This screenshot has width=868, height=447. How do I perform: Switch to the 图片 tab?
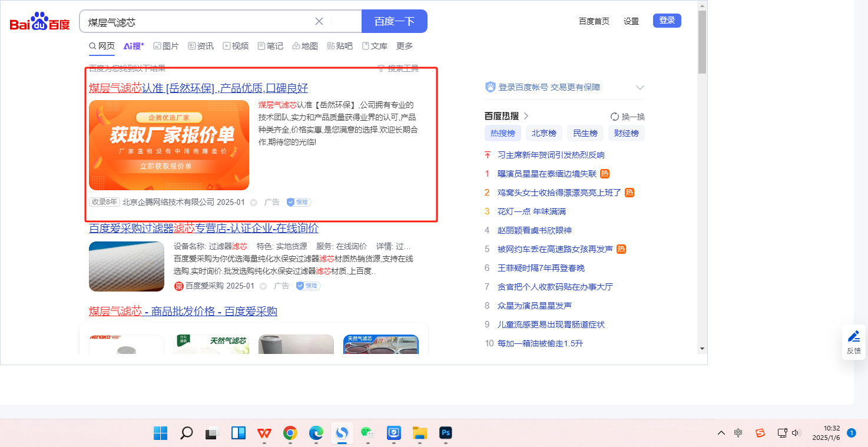(x=166, y=46)
